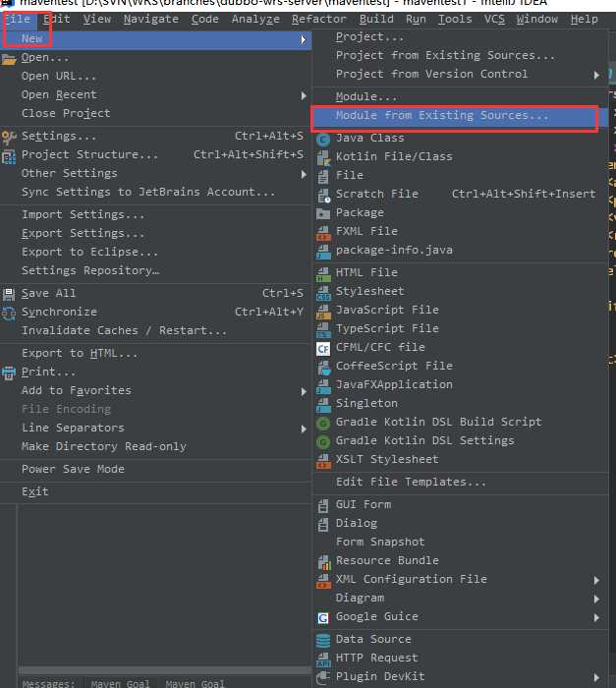Click the Singleton template icon
The image size is (616, 688).
click(x=323, y=405)
